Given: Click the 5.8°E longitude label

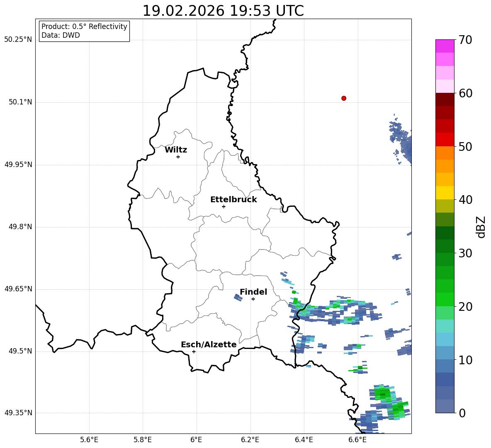Looking at the screenshot, I should click(x=143, y=440).
